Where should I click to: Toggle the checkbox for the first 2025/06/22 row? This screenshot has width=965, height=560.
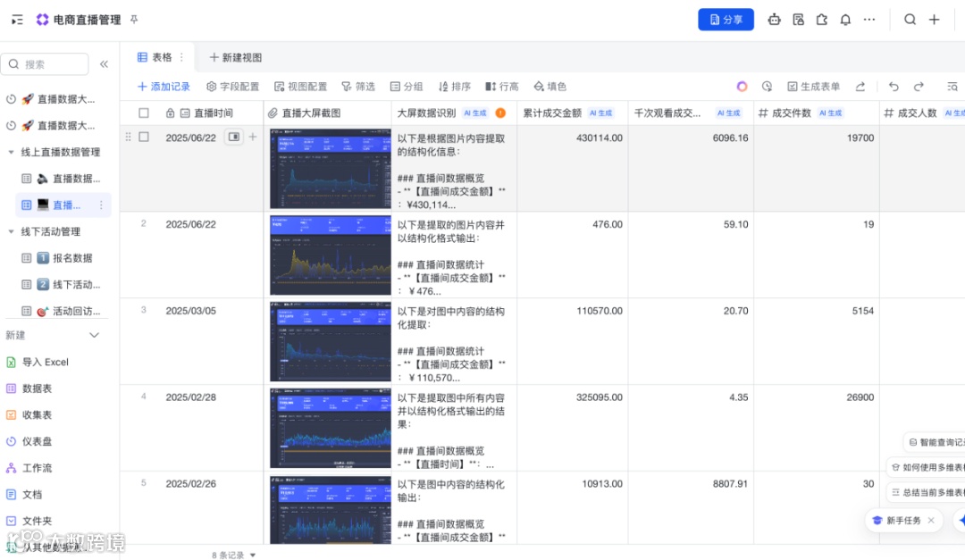click(143, 138)
